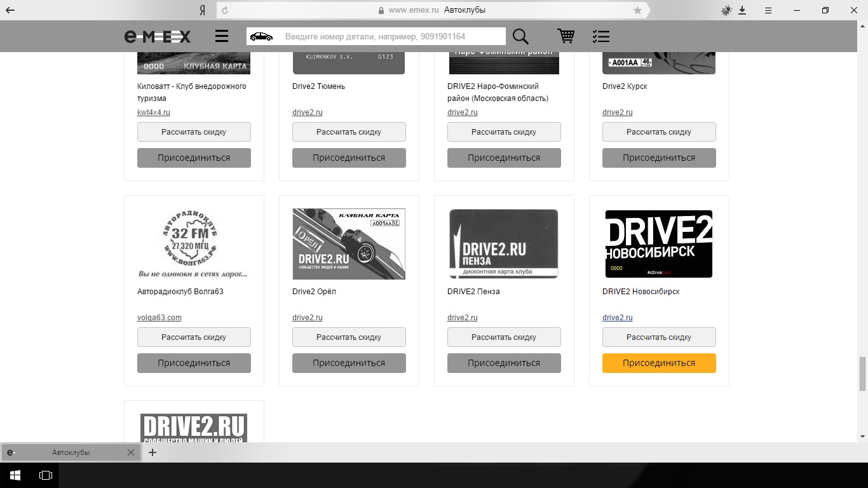Calculate discount for DRIVE2 Новосибирск
The width and height of the screenshot is (868, 488).
pos(659,337)
